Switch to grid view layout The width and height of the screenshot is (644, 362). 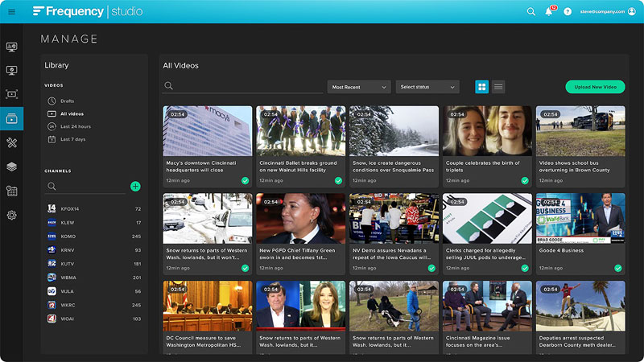pyautogui.click(x=481, y=87)
